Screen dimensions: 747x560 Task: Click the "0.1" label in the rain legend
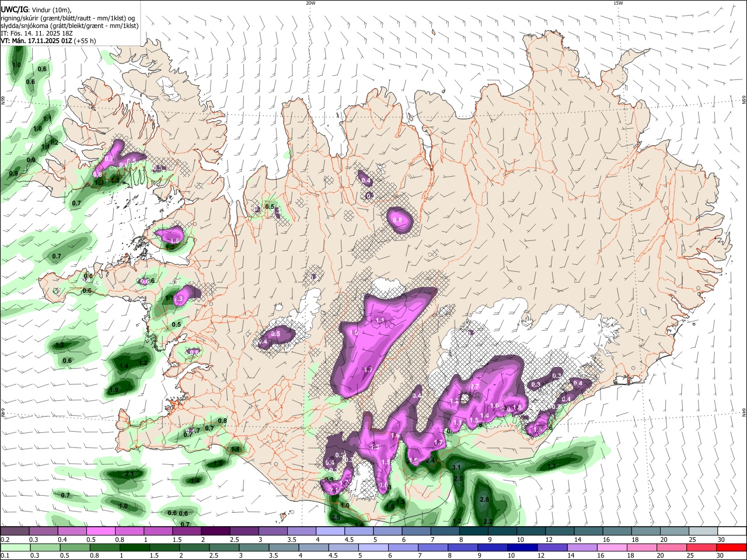5,555
